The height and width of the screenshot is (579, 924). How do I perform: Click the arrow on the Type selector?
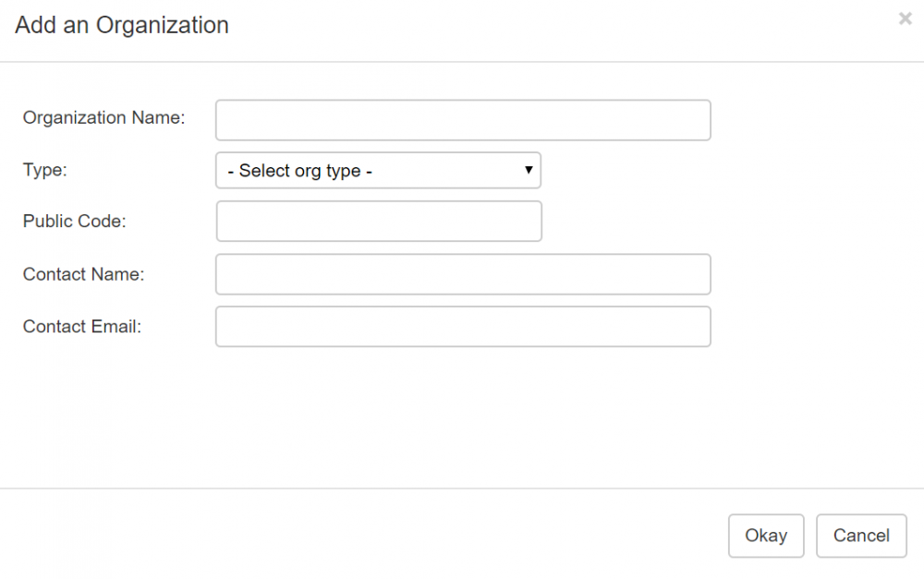[529, 171]
